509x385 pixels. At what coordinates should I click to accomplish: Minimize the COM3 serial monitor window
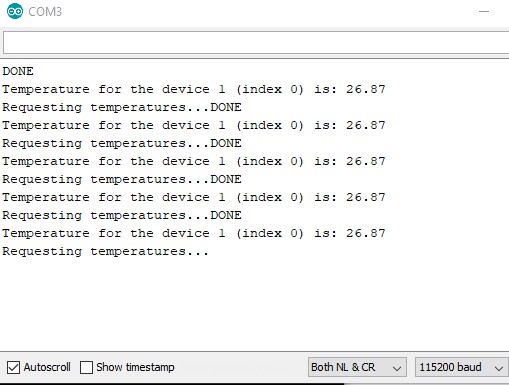pos(484,11)
